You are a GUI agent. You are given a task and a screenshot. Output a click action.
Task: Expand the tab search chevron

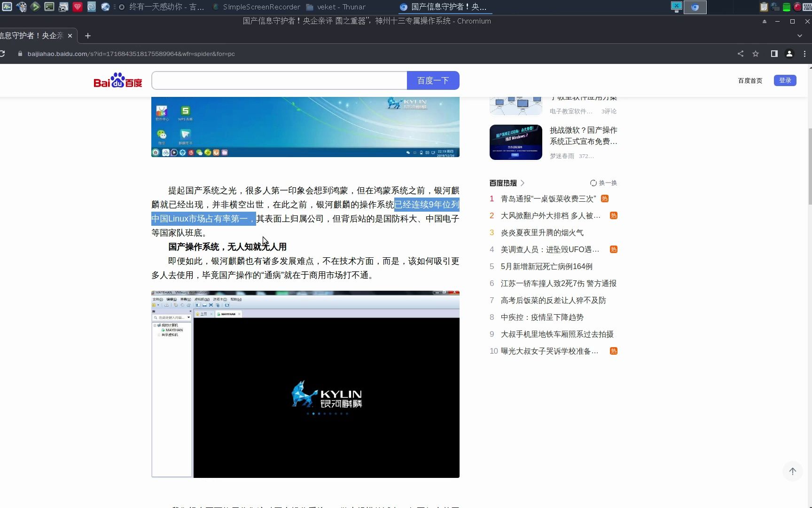tap(800, 36)
